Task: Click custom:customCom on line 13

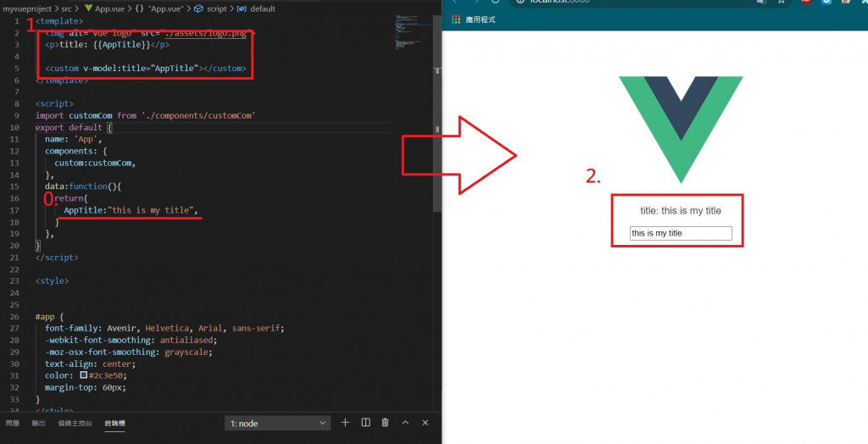Action: click(x=95, y=163)
